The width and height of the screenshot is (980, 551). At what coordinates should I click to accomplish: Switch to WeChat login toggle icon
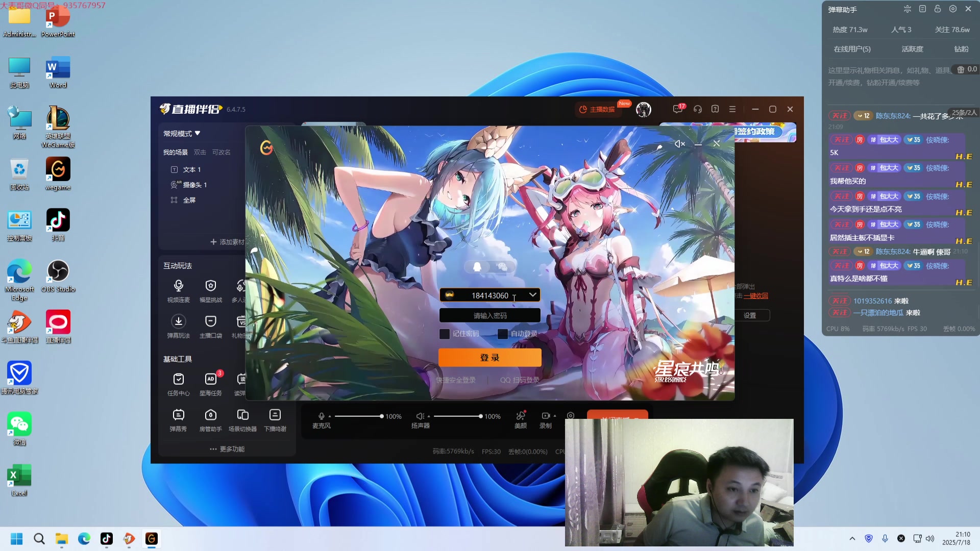pyautogui.click(x=502, y=267)
